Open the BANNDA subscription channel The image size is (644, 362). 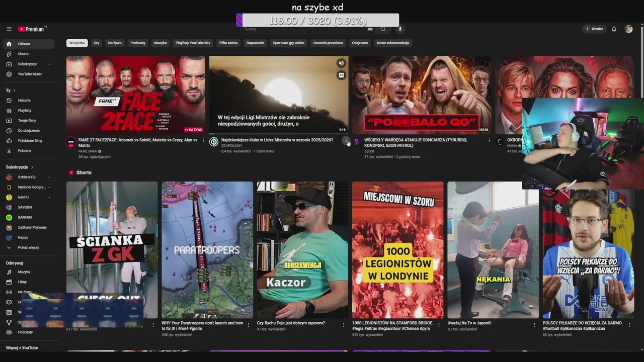click(x=28, y=217)
